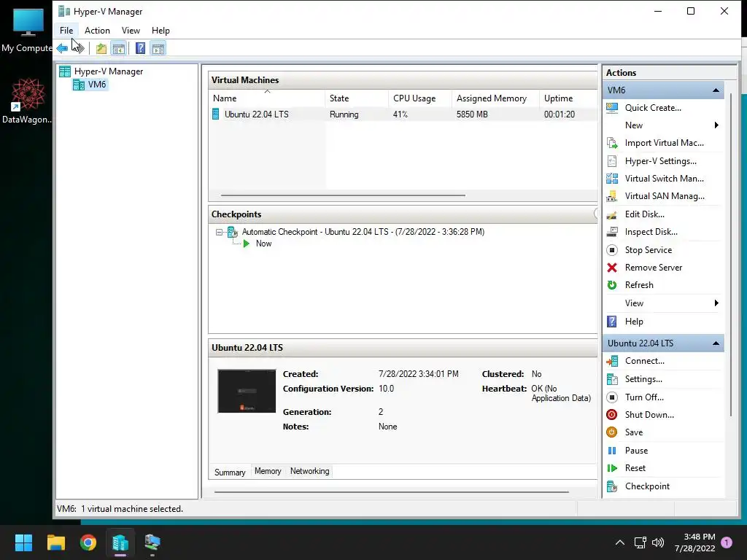Screen dimensions: 747x560
Task: Show hidden tray icons chevron
Action: coord(620,542)
